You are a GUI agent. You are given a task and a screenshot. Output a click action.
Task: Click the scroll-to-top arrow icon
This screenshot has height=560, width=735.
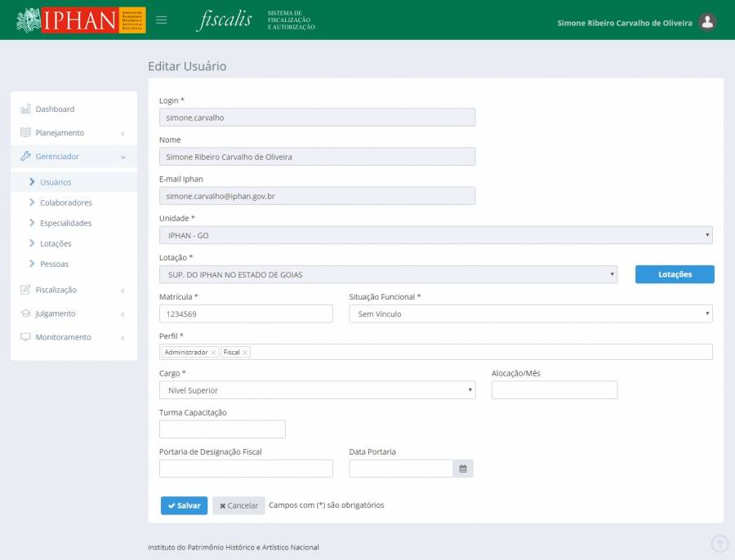point(719,544)
